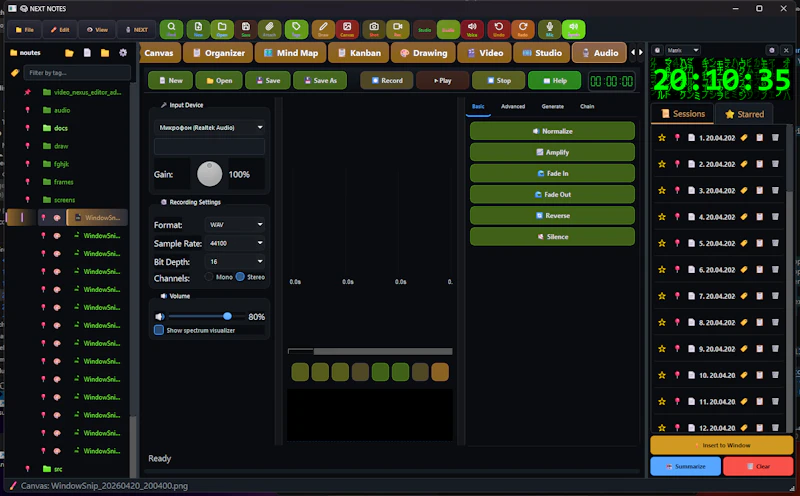Star session 1 in the Sessions list

(662, 137)
